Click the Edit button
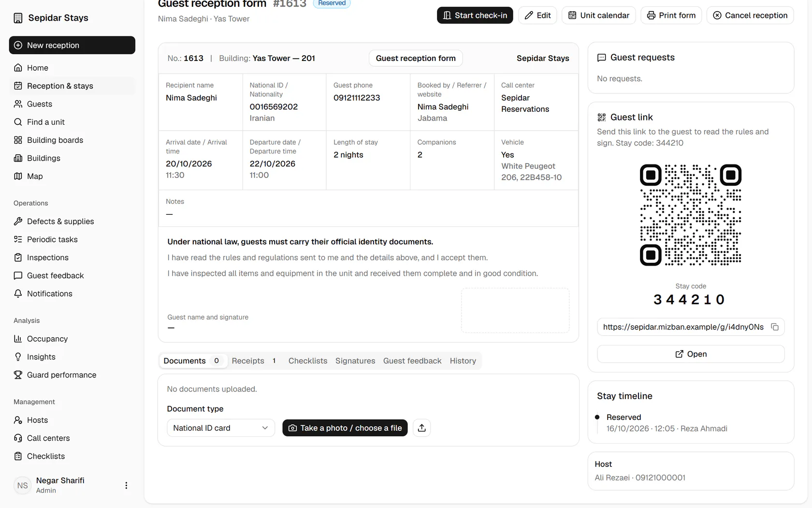Viewport: 812px width, 508px height. 537,15
